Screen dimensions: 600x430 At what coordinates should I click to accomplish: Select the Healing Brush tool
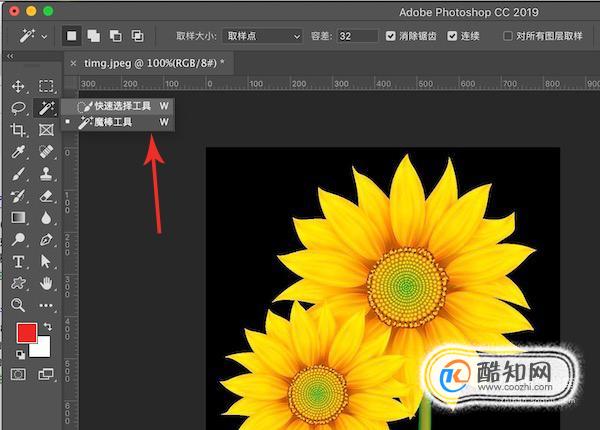(x=46, y=152)
